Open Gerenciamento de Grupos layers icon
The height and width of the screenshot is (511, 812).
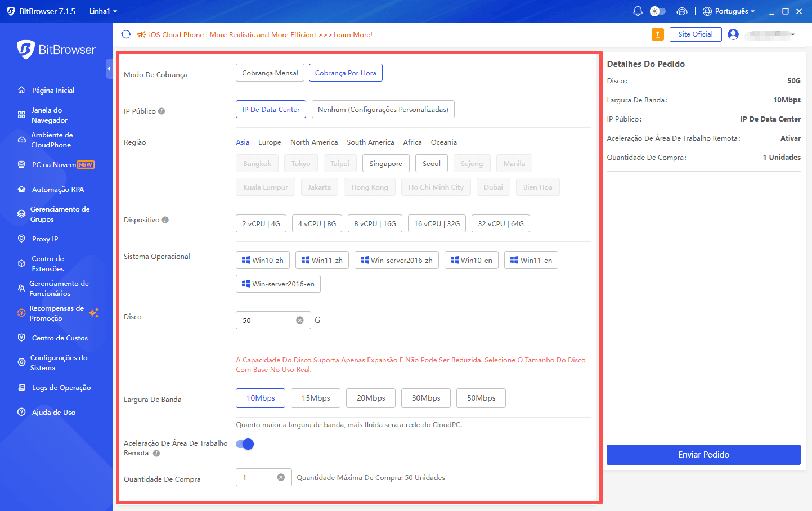coord(21,214)
